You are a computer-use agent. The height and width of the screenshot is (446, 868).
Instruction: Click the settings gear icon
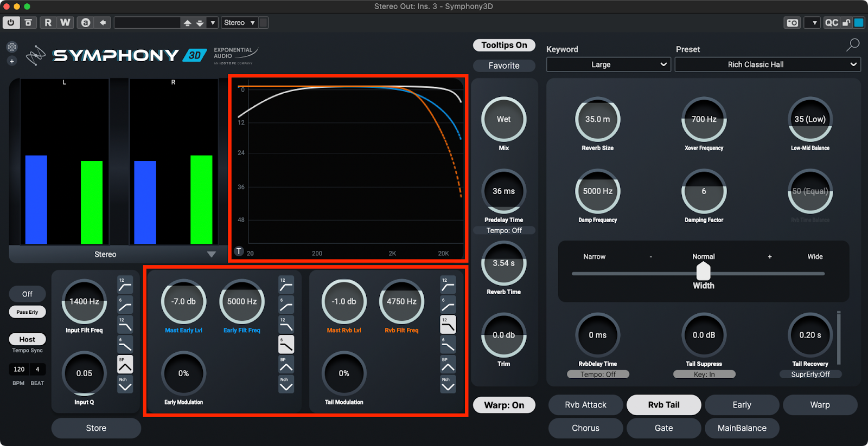click(12, 47)
